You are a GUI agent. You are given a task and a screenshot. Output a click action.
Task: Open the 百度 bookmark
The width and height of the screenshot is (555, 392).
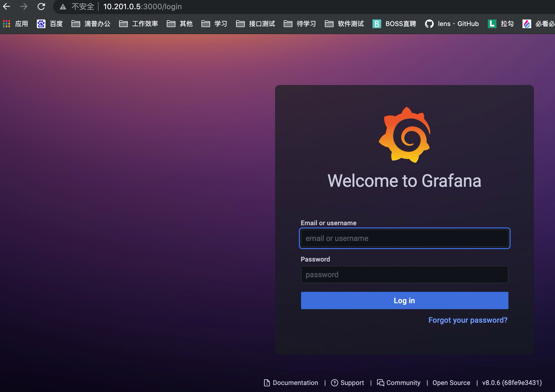coord(50,24)
